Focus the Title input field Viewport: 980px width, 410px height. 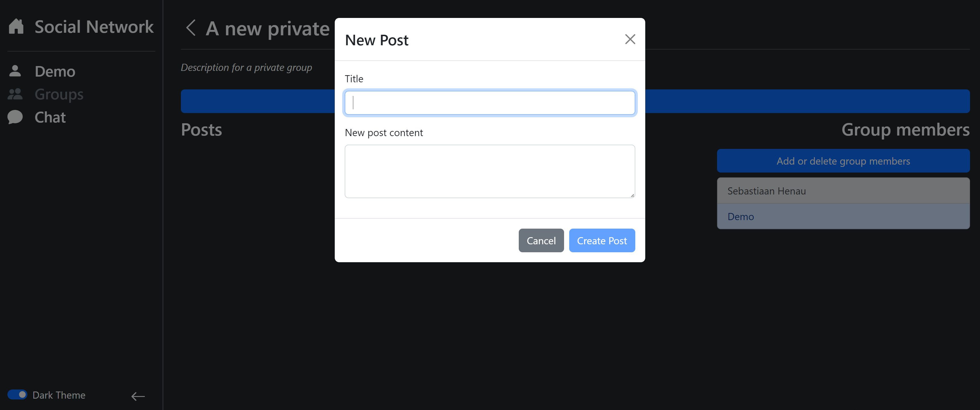pyautogui.click(x=490, y=103)
